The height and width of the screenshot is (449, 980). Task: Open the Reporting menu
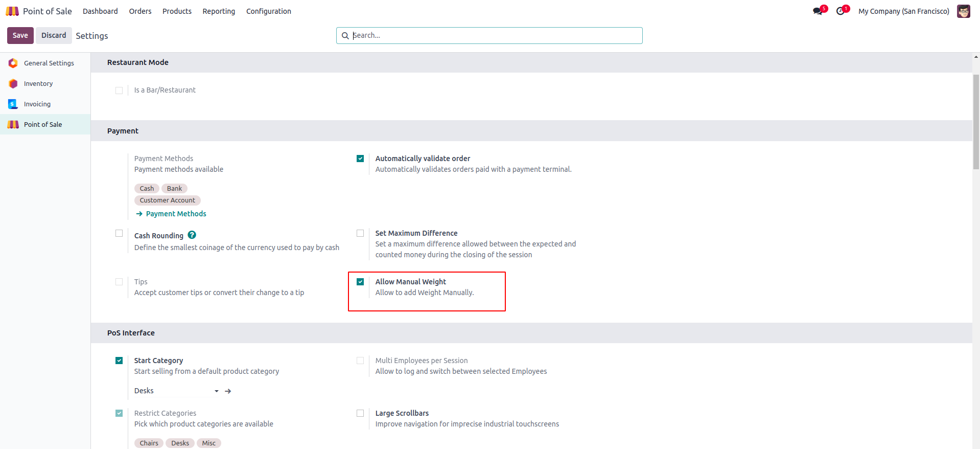pyautogui.click(x=219, y=11)
